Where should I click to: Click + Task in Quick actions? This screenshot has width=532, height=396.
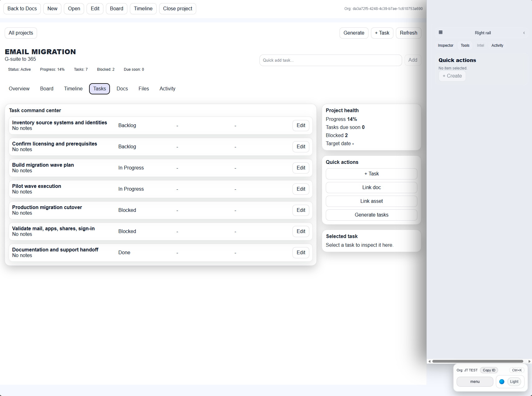tap(371, 174)
